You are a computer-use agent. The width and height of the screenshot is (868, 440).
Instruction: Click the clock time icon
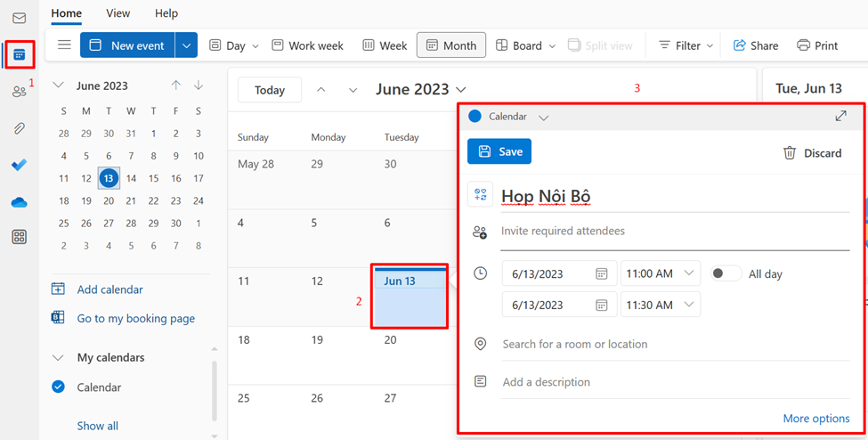[x=481, y=273]
